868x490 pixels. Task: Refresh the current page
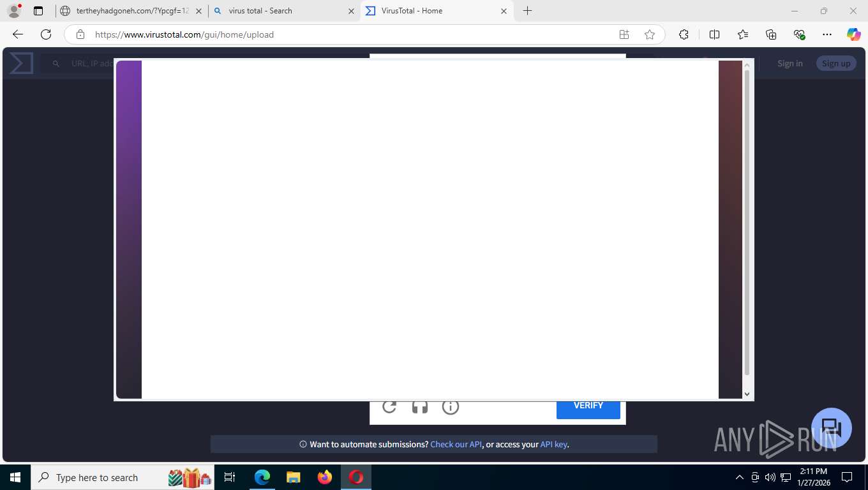(46, 34)
